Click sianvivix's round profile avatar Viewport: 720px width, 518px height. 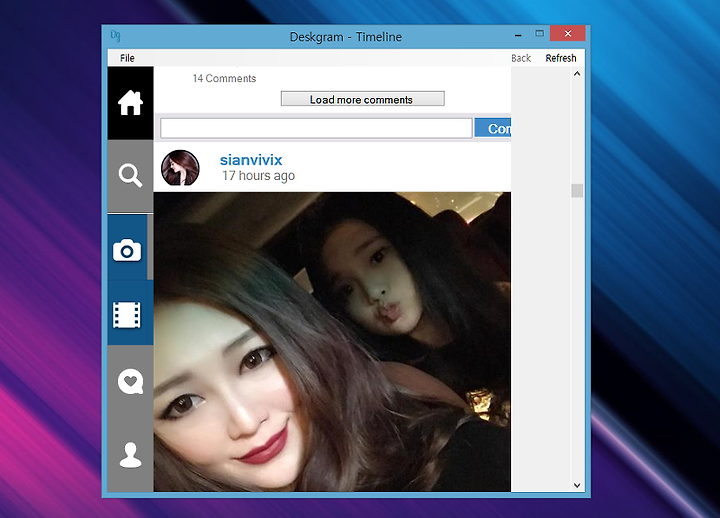[x=180, y=168]
